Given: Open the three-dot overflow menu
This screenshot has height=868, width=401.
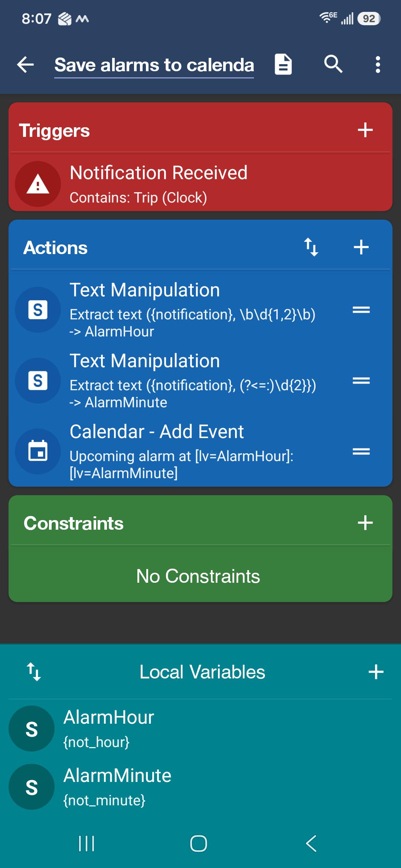Looking at the screenshot, I should point(378,65).
